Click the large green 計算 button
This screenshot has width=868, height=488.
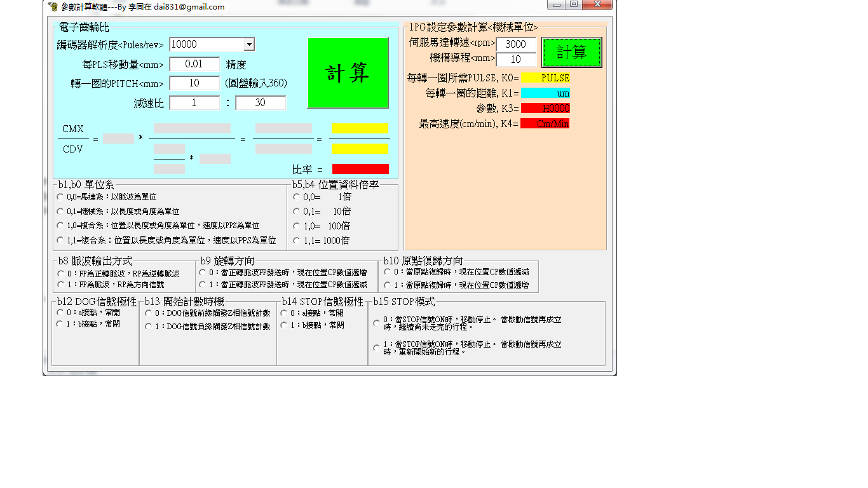348,73
